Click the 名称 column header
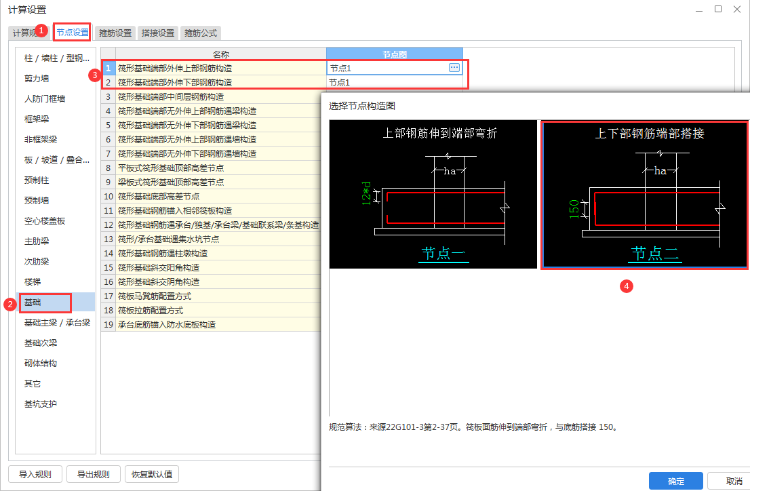Screen dimensions: 763x494 coord(220,54)
